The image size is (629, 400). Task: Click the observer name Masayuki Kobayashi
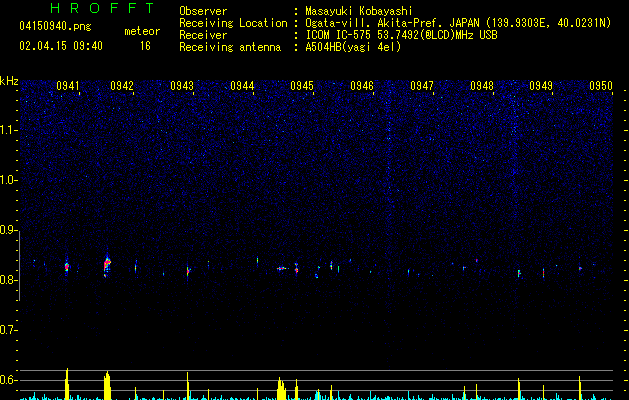[x=359, y=11]
